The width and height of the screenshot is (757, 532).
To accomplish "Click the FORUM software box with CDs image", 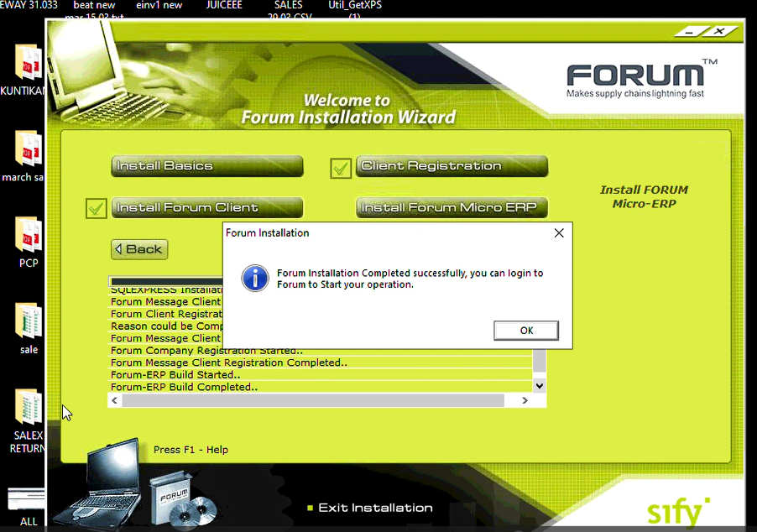I will [183, 499].
